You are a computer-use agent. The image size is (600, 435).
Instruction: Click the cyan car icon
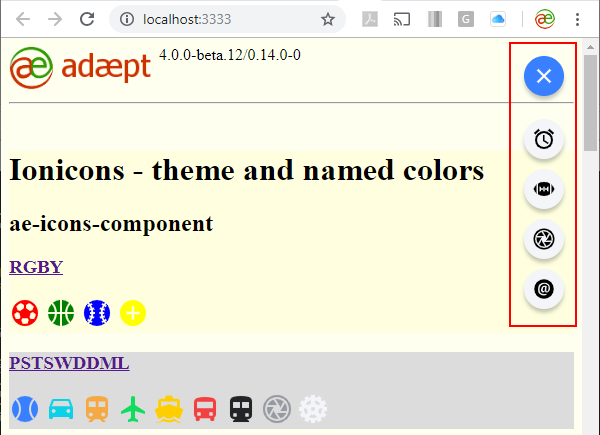(61, 409)
